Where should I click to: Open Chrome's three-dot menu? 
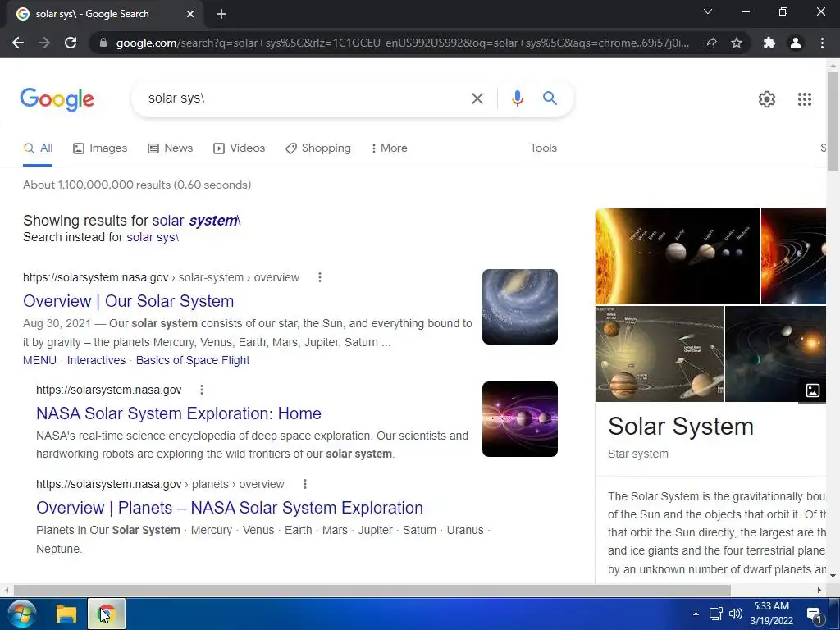click(822, 43)
